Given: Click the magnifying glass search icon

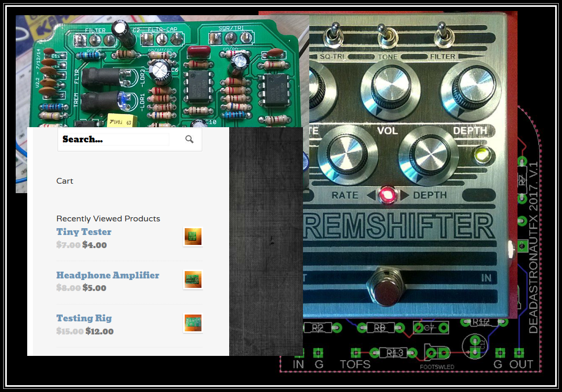Looking at the screenshot, I should [189, 139].
